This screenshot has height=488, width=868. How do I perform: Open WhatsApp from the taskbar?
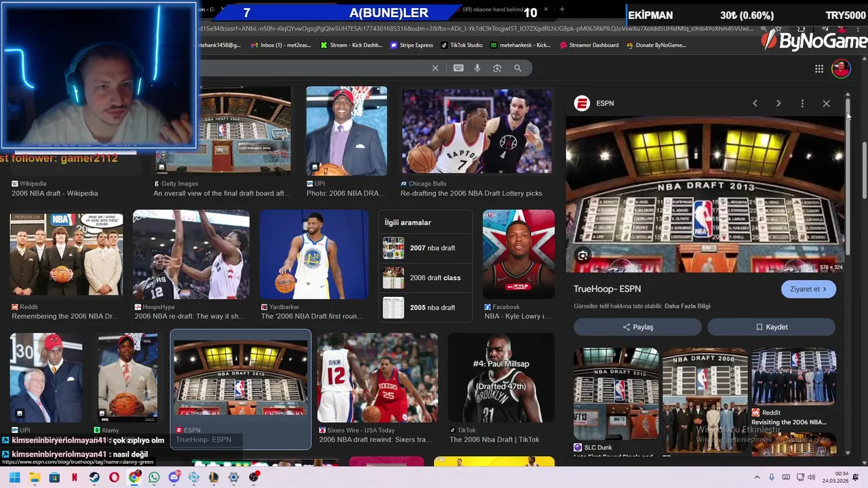[x=154, y=478]
